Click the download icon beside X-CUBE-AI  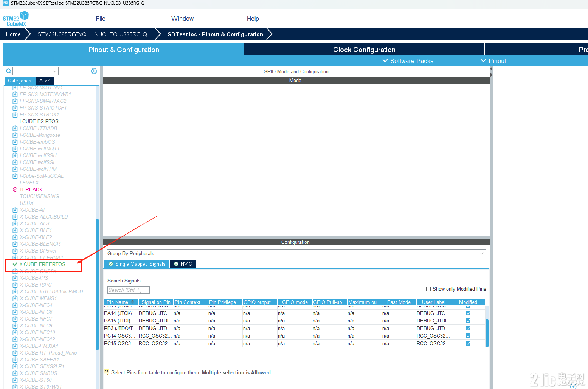15,210
